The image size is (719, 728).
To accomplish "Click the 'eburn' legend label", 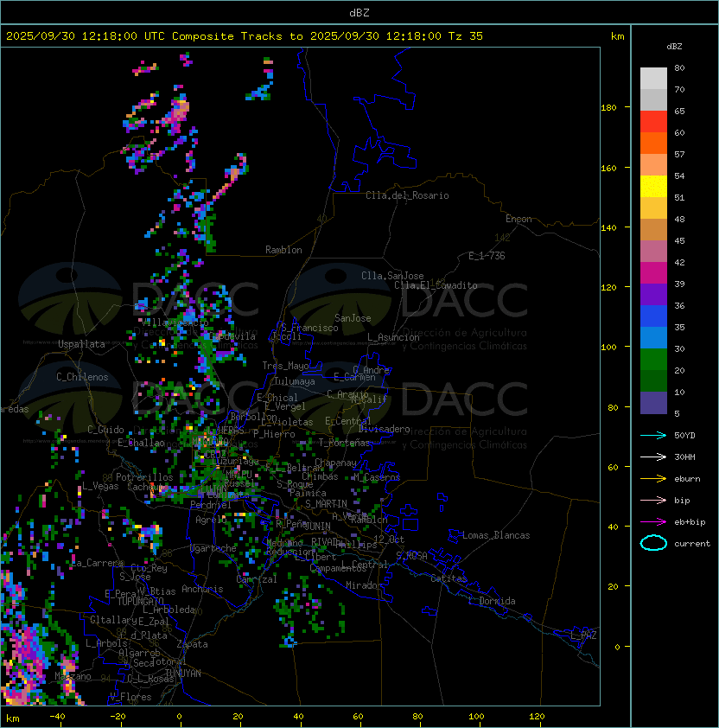I will [x=687, y=479].
